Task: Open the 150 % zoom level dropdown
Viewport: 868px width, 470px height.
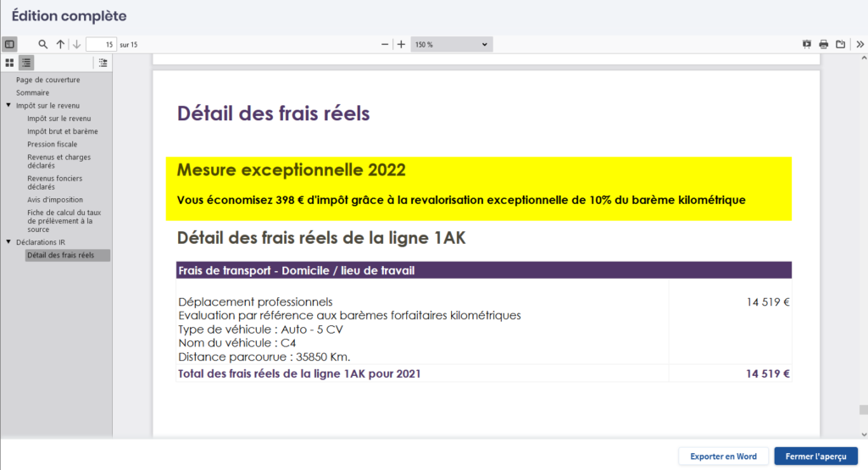Action: click(x=451, y=44)
